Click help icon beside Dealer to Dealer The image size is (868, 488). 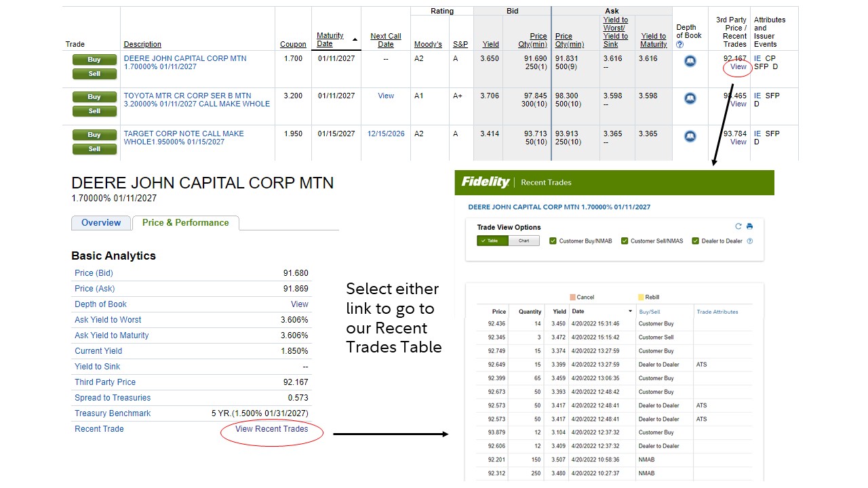749,241
